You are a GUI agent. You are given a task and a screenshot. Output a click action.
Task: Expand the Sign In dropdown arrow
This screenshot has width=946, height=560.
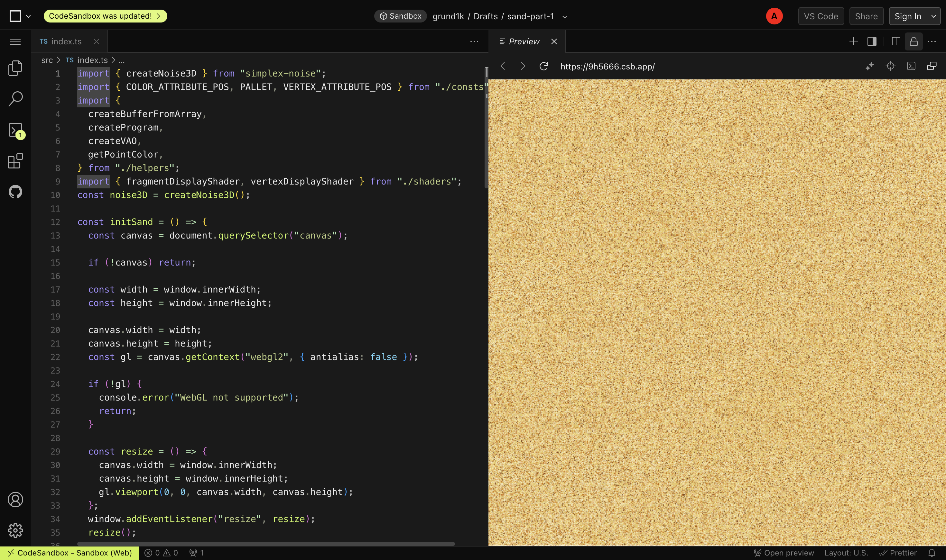point(934,16)
